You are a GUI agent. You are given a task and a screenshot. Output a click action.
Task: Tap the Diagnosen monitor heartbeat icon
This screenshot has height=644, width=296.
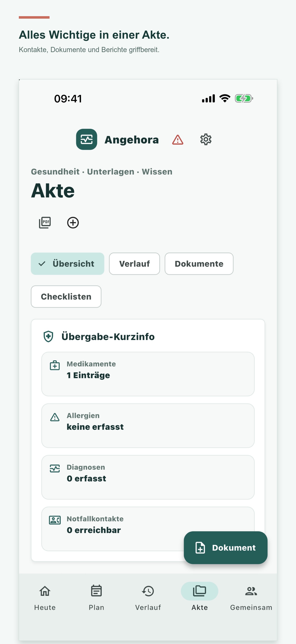pyautogui.click(x=55, y=468)
